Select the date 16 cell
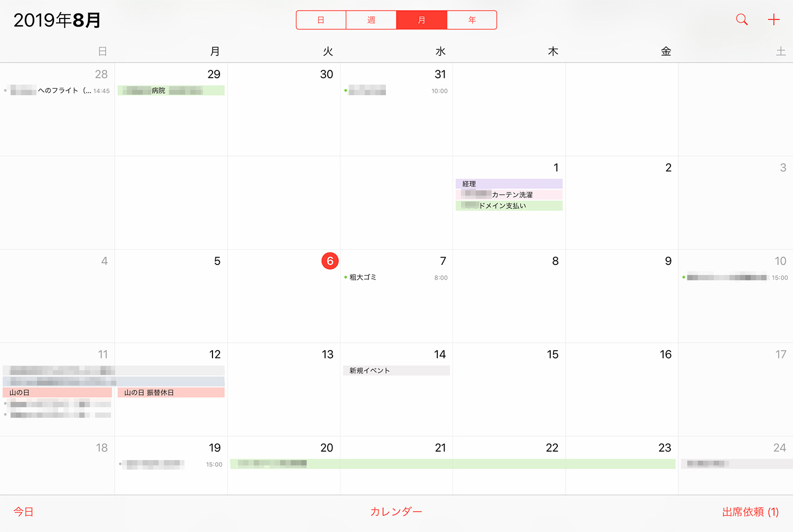The width and height of the screenshot is (793, 532). pyautogui.click(x=622, y=390)
